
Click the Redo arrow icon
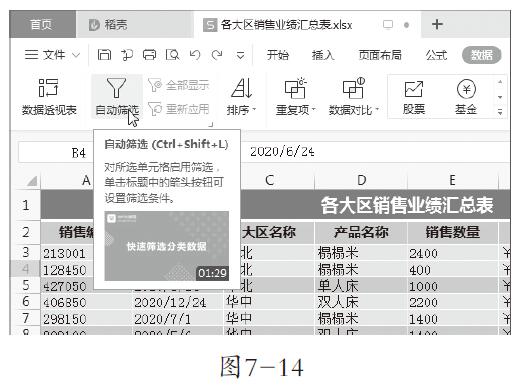point(217,55)
